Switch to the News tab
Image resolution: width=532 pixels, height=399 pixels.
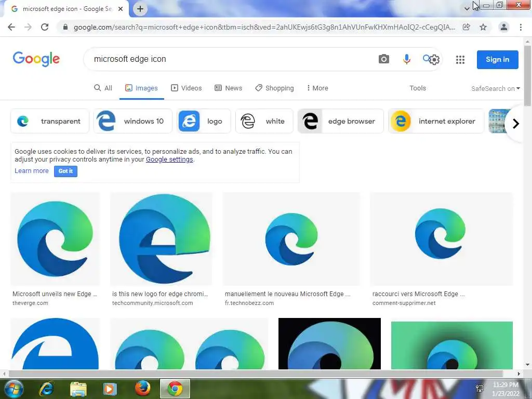(229, 88)
